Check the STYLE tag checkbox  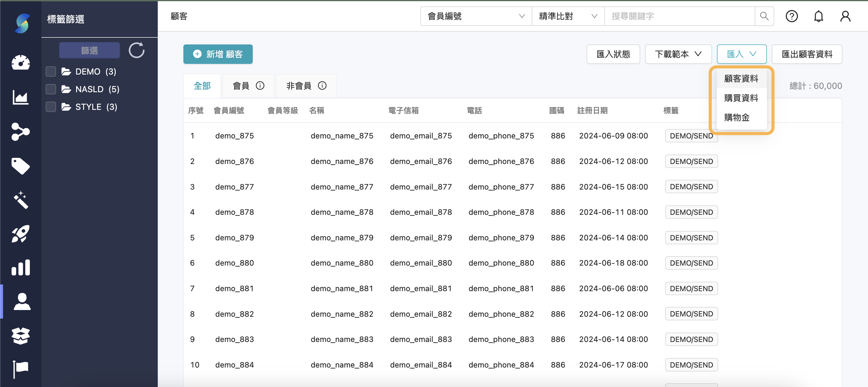click(51, 107)
